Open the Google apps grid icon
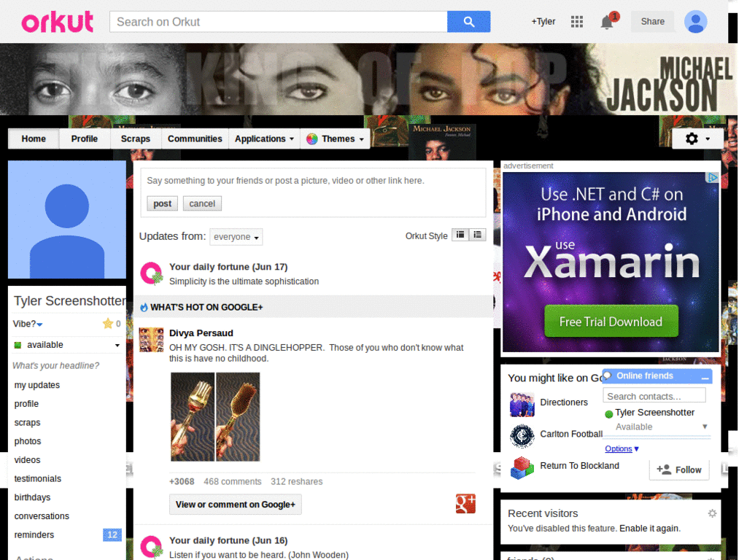 tap(577, 21)
